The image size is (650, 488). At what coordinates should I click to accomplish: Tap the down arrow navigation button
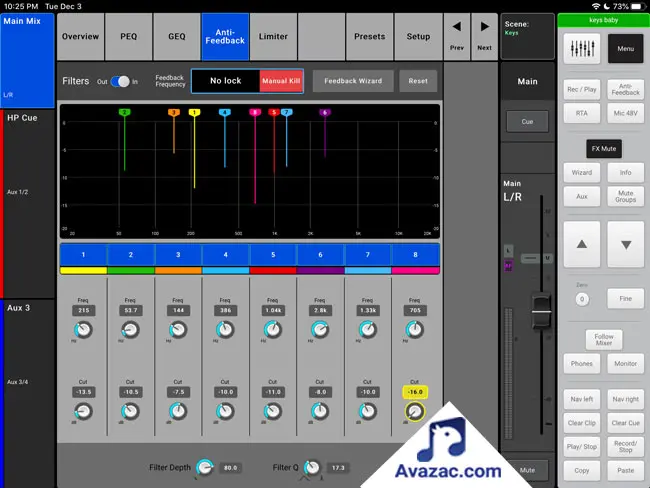(626, 244)
